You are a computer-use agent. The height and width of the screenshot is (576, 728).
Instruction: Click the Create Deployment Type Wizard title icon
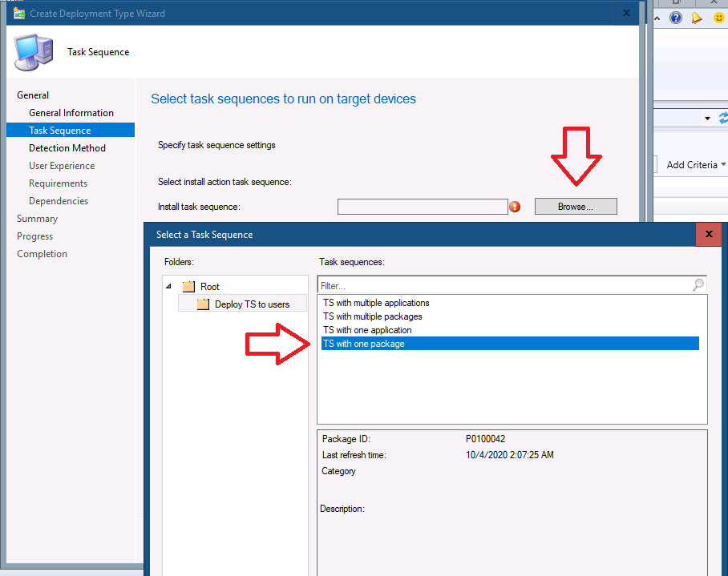point(19,14)
